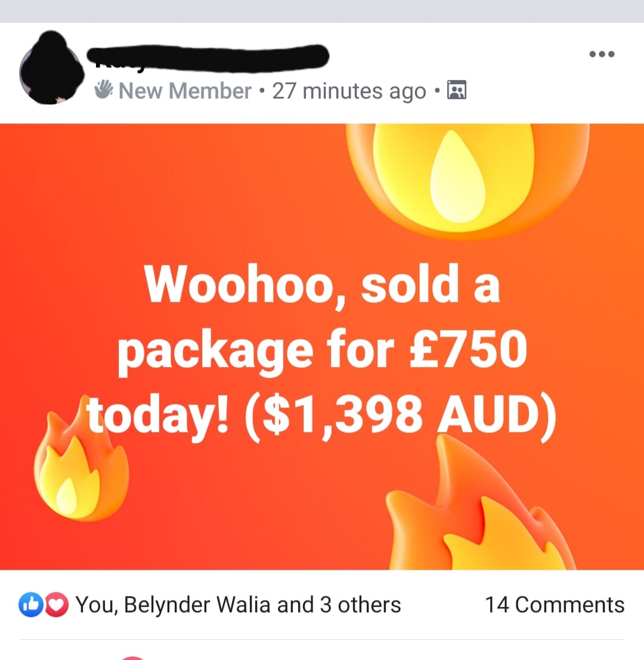The height and width of the screenshot is (660, 644).
Task: Click the group audience icon after timestamp
Action: point(456,90)
